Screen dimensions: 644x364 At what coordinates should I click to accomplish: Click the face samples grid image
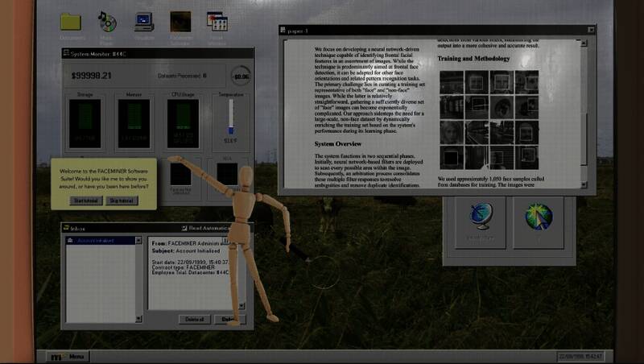click(489, 119)
